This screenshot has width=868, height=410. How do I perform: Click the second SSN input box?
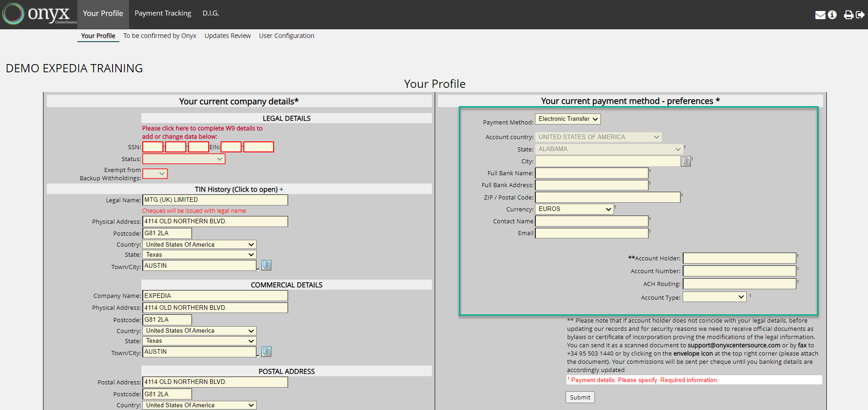point(176,147)
